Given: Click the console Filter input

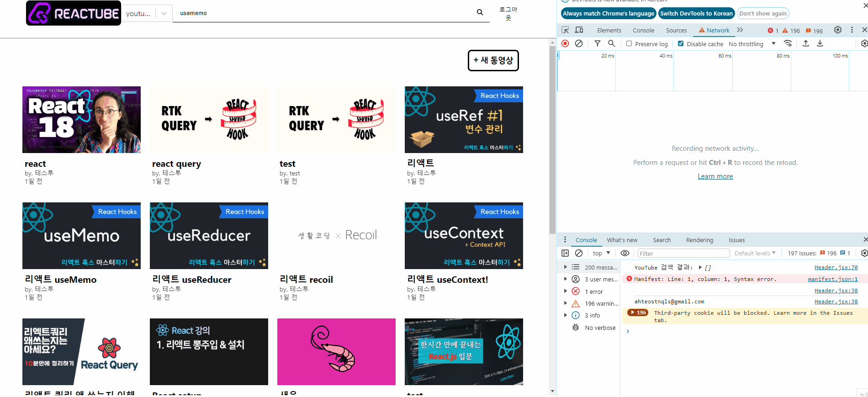Looking at the screenshot, I should coord(683,253).
